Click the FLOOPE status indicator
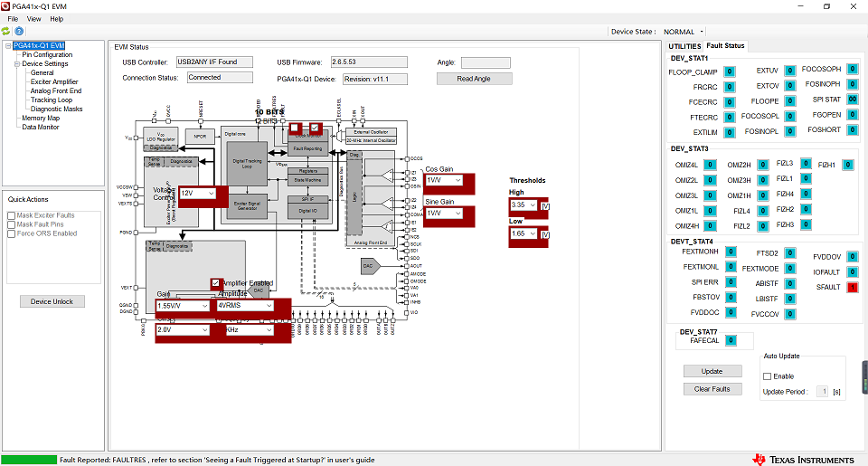The image size is (868, 466). coord(790,100)
